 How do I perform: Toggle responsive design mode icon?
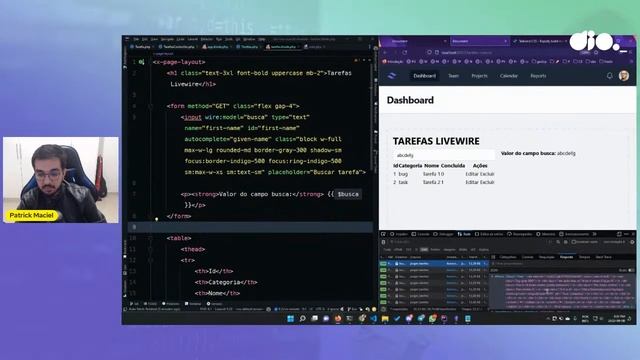(619, 234)
